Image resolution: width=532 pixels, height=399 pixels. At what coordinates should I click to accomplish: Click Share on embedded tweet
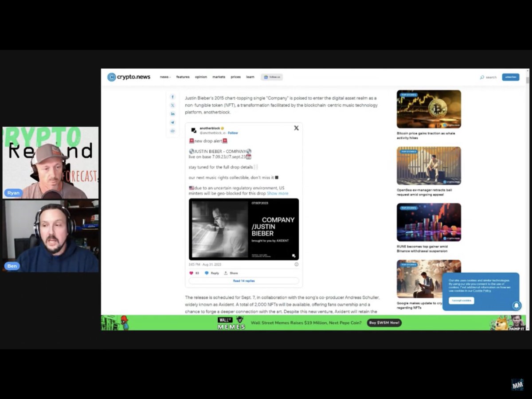point(231,273)
